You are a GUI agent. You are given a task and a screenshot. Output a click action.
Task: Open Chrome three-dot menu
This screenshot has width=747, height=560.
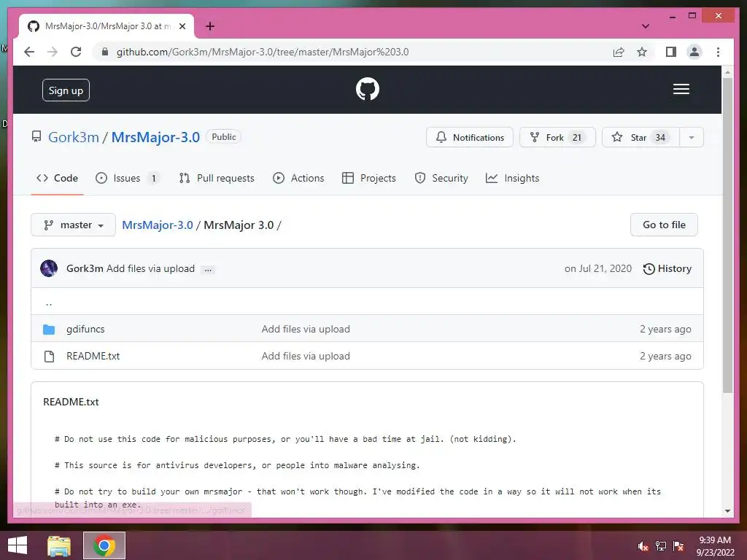coord(718,52)
